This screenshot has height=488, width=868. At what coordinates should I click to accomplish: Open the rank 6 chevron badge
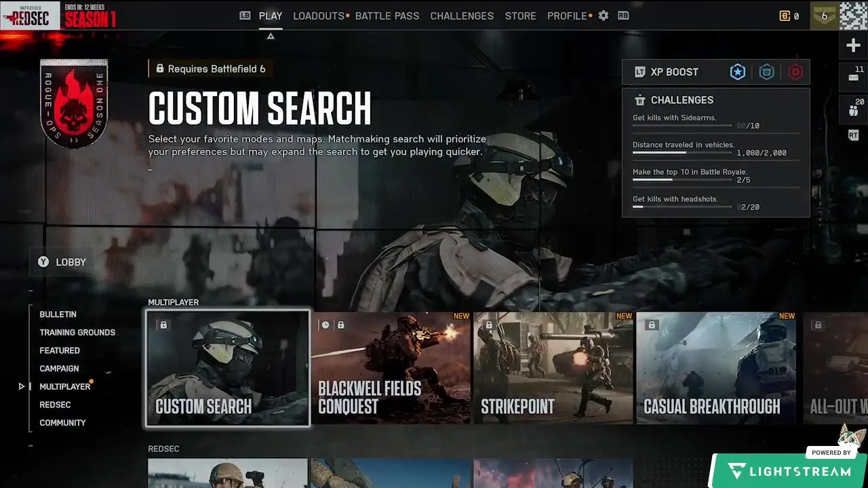824,16
